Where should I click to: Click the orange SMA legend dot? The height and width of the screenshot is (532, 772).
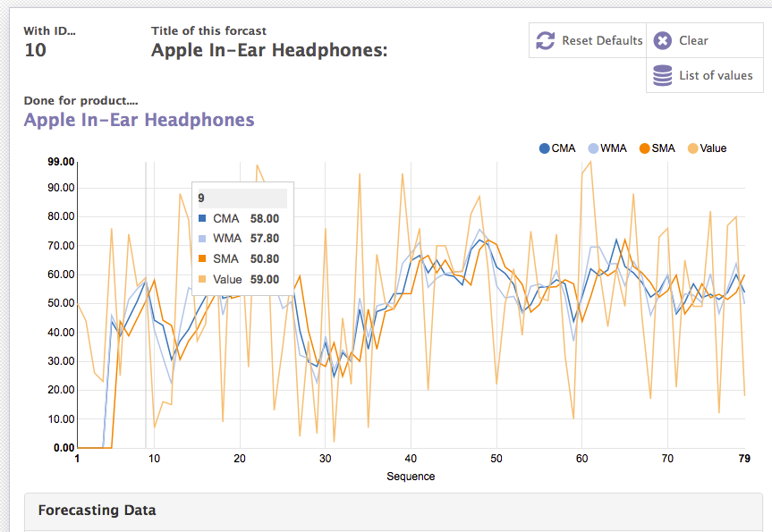[x=643, y=148]
